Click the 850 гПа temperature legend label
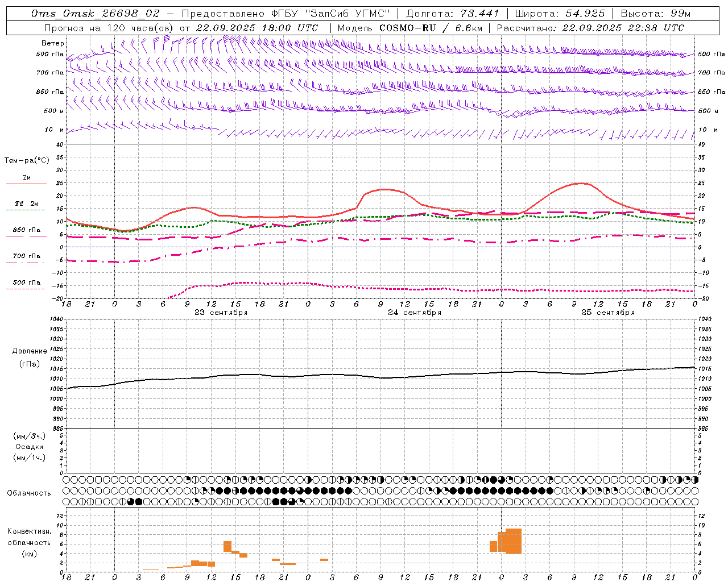This screenshot has height=582, width=728. [26, 230]
